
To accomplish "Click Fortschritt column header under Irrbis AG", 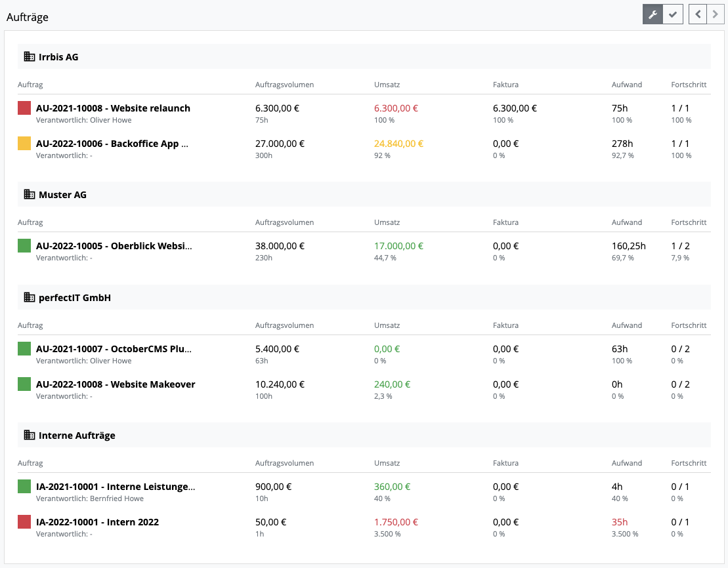I will point(689,85).
